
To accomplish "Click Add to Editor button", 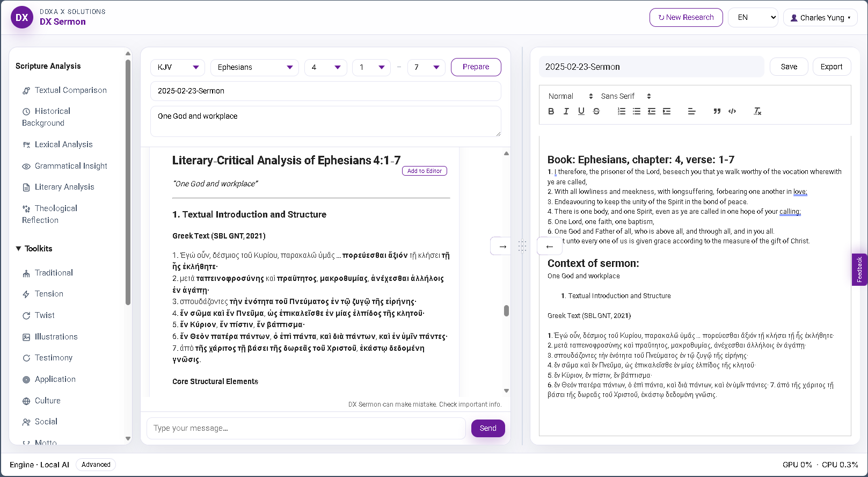I will pos(425,171).
